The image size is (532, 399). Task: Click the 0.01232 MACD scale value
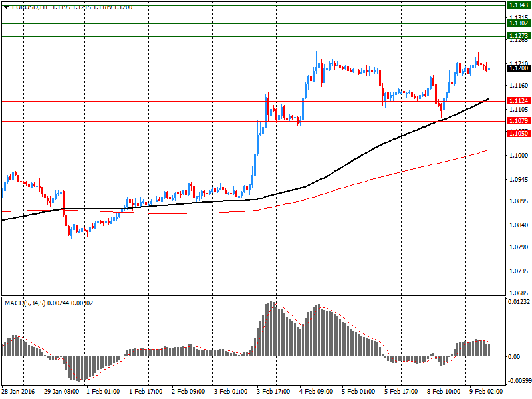[x=519, y=302]
